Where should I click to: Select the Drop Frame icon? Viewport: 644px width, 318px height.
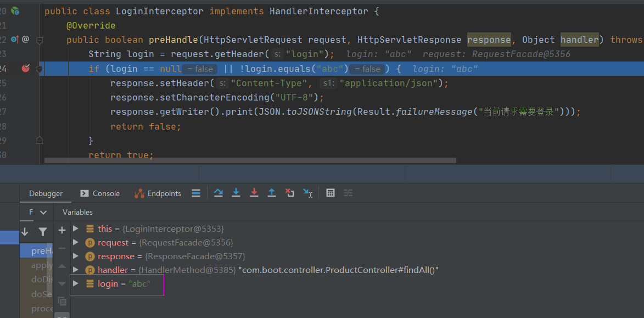pos(289,193)
